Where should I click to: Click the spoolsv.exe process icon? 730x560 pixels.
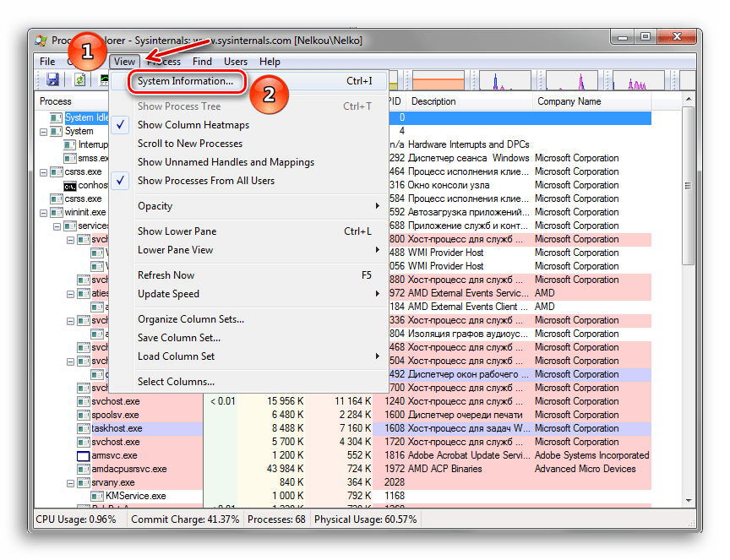(x=83, y=415)
